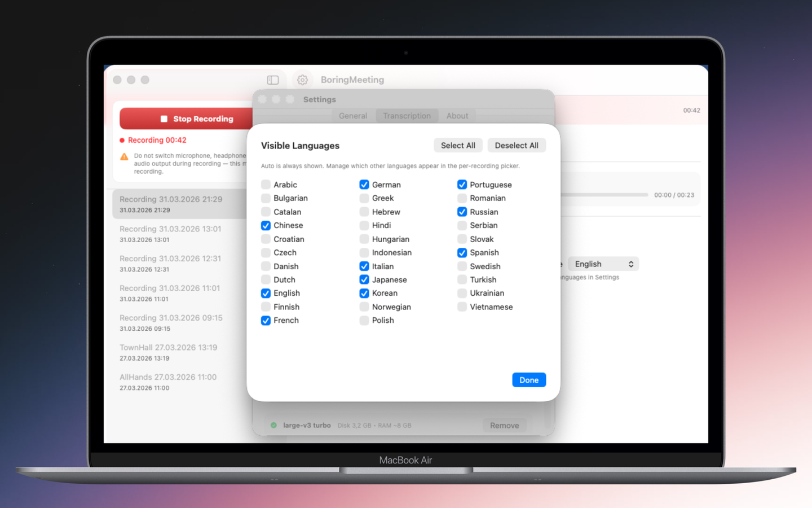This screenshot has width=812, height=508.
Task: Click the Visible Languages heading
Action: tap(300, 146)
